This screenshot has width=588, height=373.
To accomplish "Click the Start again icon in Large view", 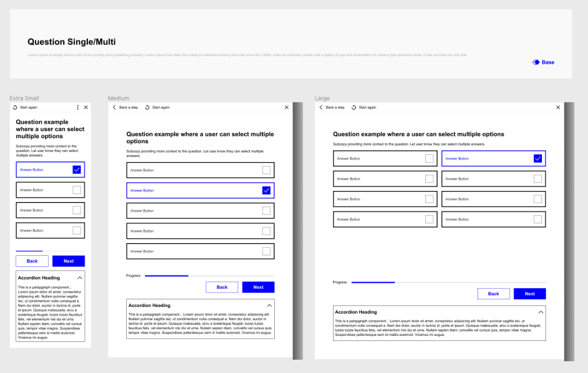I will (x=354, y=107).
